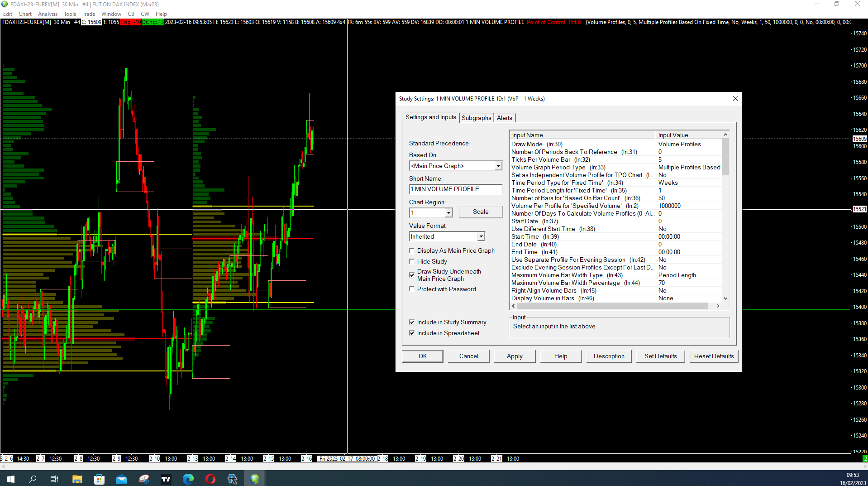The width and height of the screenshot is (868, 486).
Task: Open the Value Format dropdown
Action: coord(481,236)
